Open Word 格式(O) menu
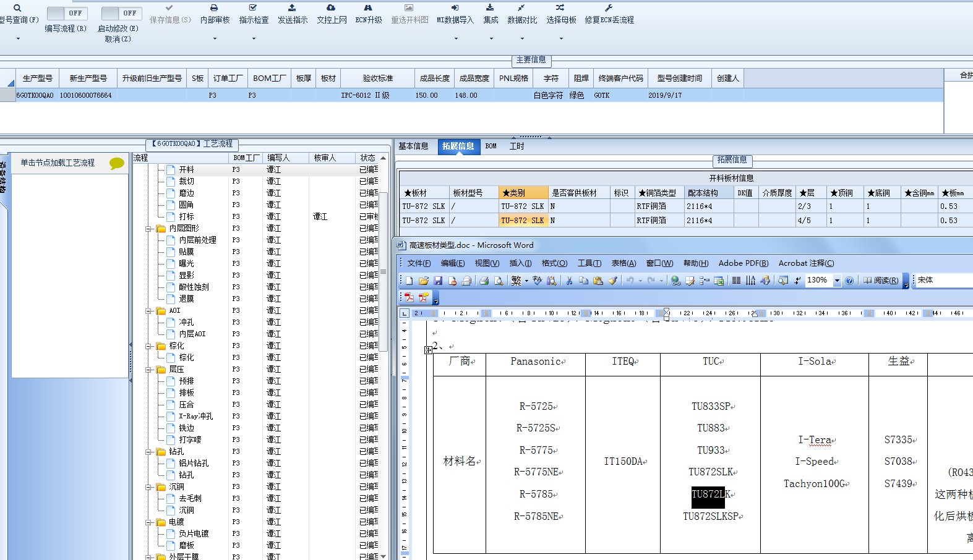The height and width of the screenshot is (560, 973). 554,263
